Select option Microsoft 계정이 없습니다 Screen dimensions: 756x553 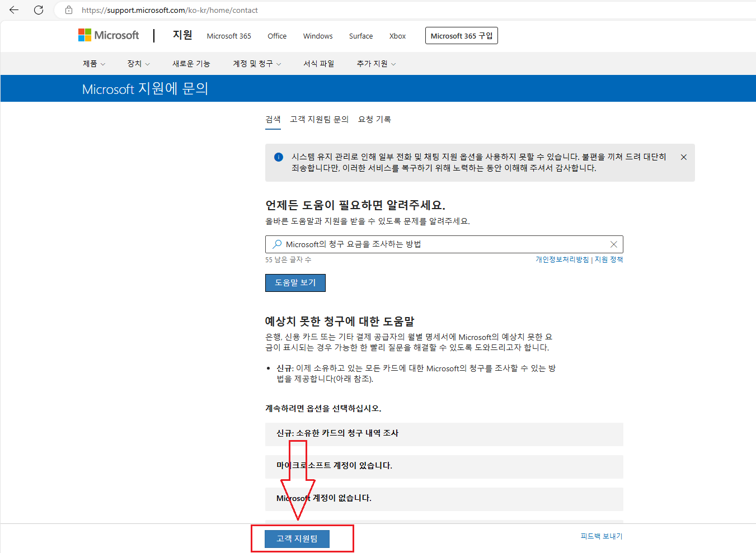click(x=444, y=499)
